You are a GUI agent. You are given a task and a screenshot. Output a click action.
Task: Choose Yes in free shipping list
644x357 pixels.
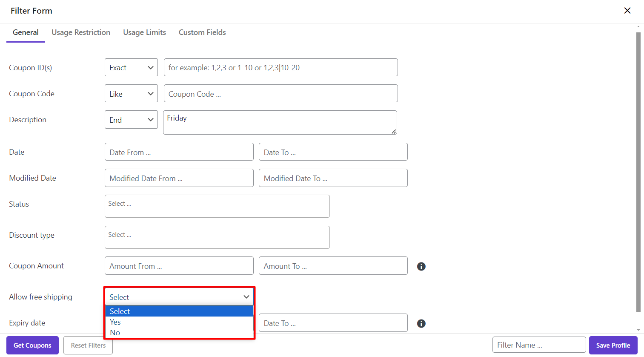[115, 322]
